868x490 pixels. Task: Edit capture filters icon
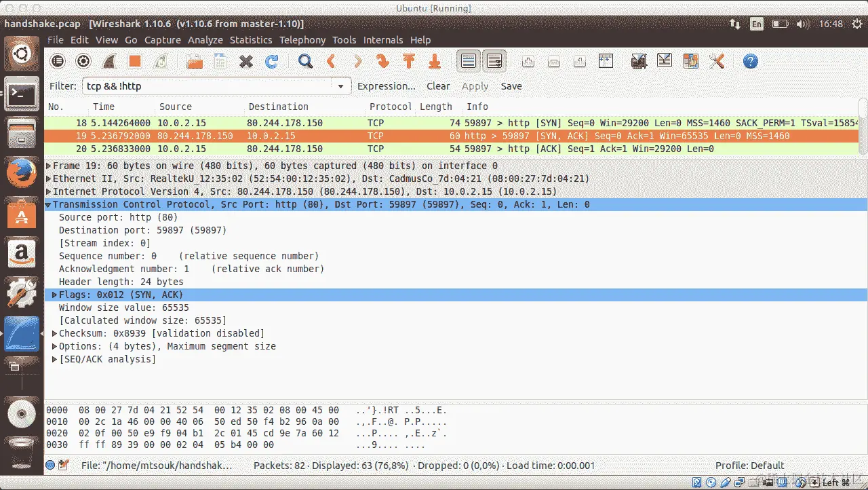click(638, 62)
